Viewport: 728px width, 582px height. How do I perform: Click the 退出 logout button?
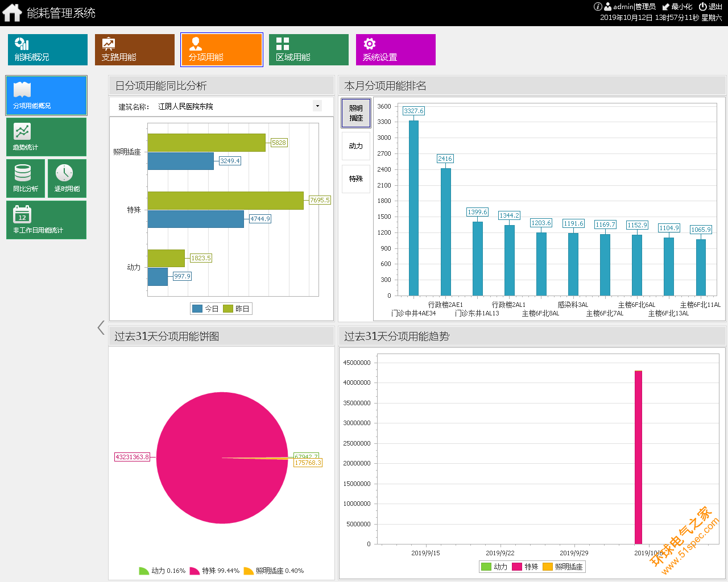(x=711, y=7)
